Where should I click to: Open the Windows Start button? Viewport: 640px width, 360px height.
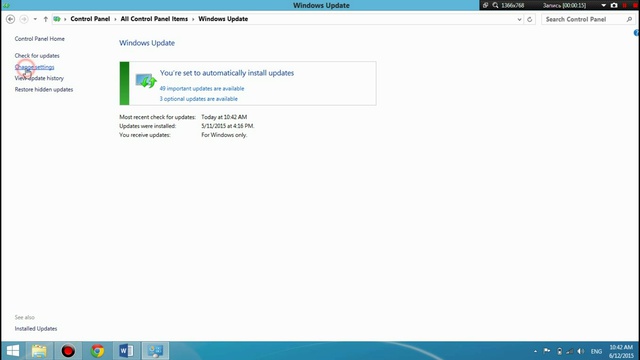tap(13, 351)
